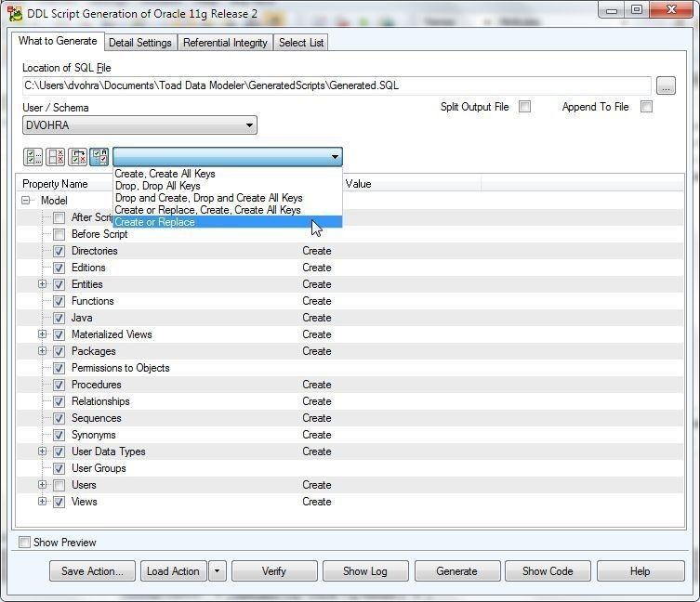
Task: Collapse the Model tree node
Action: coord(25,201)
